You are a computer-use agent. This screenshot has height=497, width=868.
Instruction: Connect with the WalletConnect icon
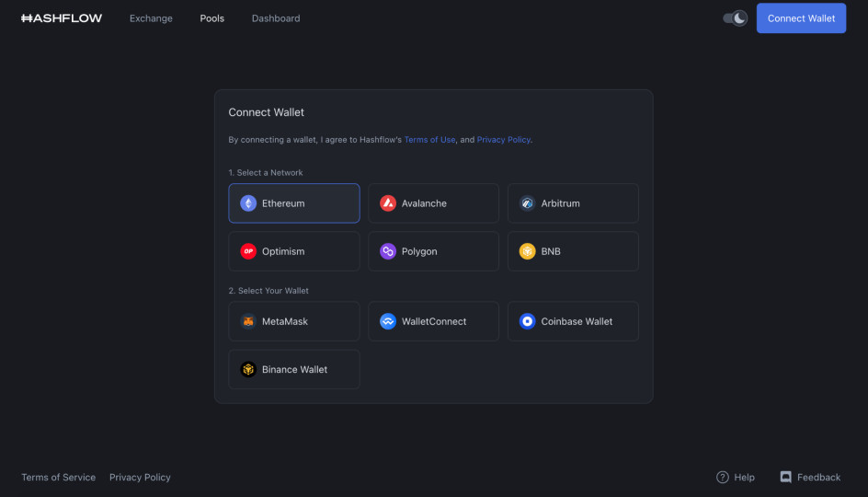(387, 321)
